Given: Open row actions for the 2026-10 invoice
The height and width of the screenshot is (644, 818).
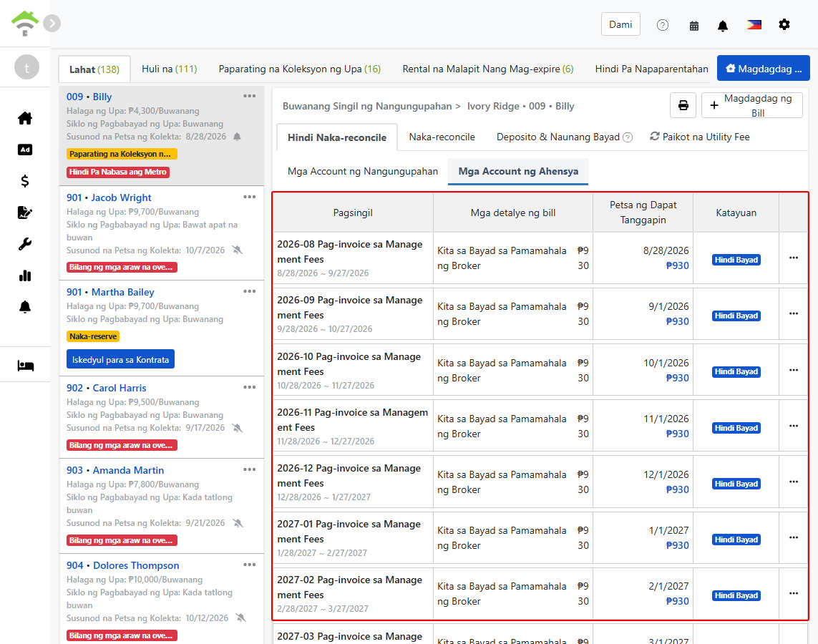Looking at the screenshot, I should 794,370.
